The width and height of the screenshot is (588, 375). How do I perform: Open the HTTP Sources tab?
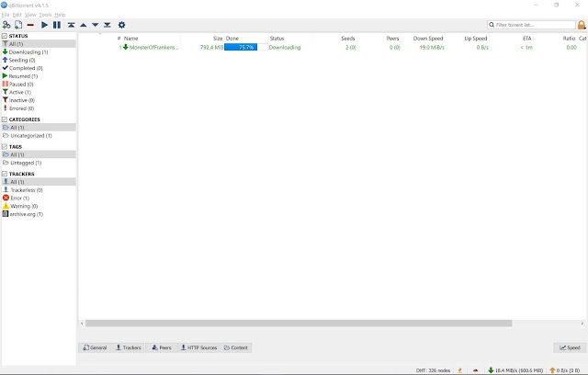(199, 347)
